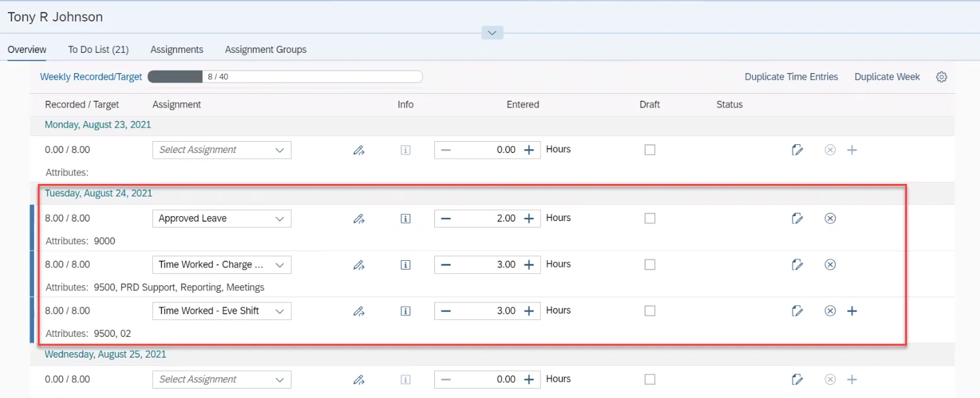
Task: Click info icon for Approved Leave row
Action: coord(405,219)
